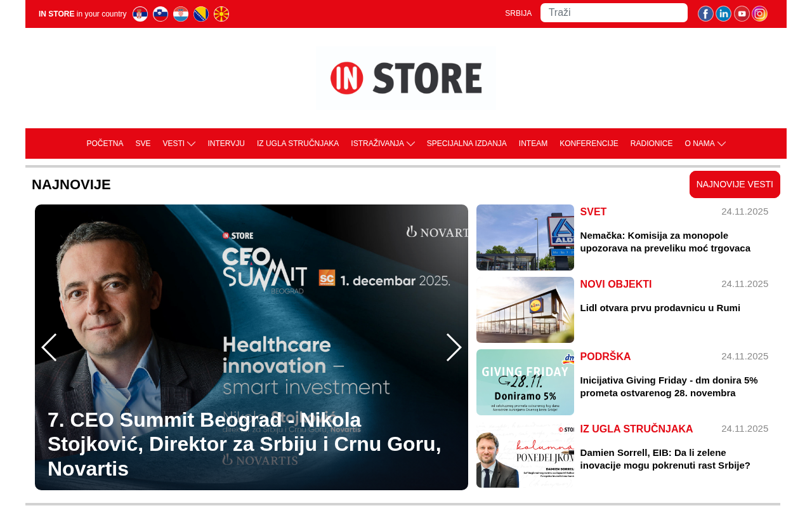Screen dimensions: 812x508
Task: Click the IZ UGLA STRUČNJAKA label above Damien Sorrell
Action: coord(636,429)
